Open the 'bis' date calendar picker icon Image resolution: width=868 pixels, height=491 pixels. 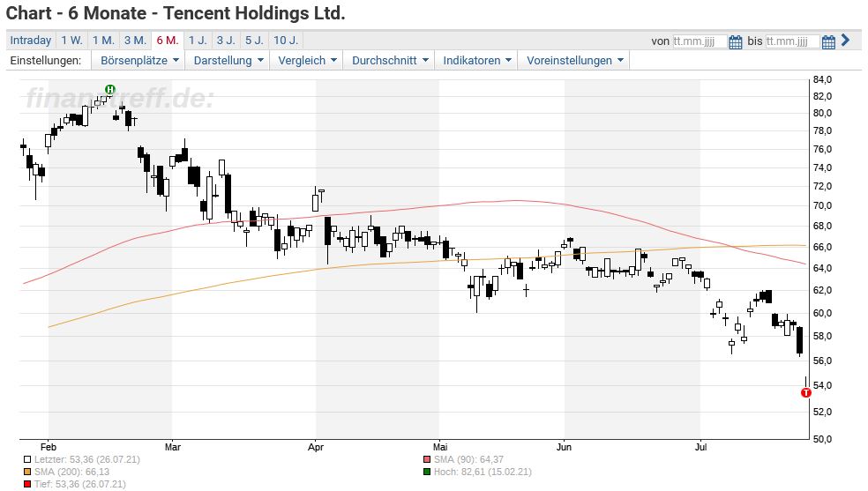[828, 41]
